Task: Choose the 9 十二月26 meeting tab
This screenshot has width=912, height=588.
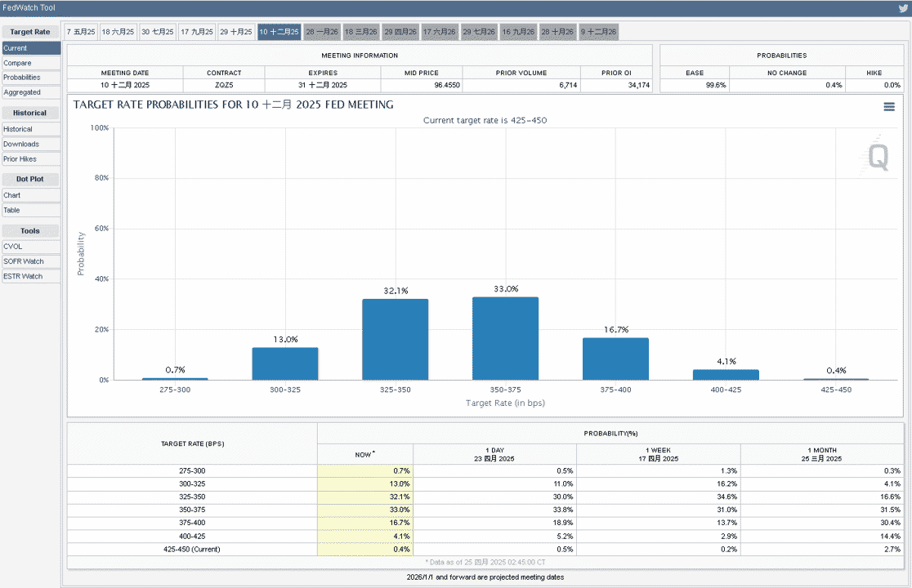Action: point(598,32)
